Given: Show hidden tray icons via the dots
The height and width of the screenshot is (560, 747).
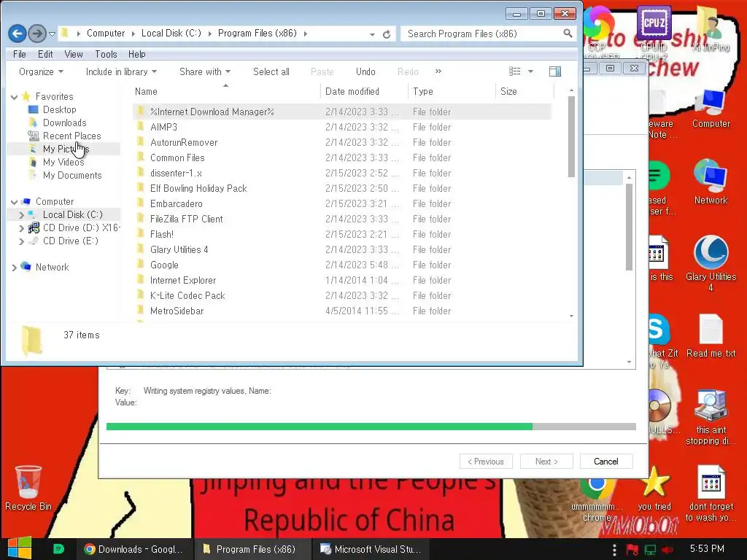Looking at the screenshot, I should pyautogui.click(x=614, y=550).
